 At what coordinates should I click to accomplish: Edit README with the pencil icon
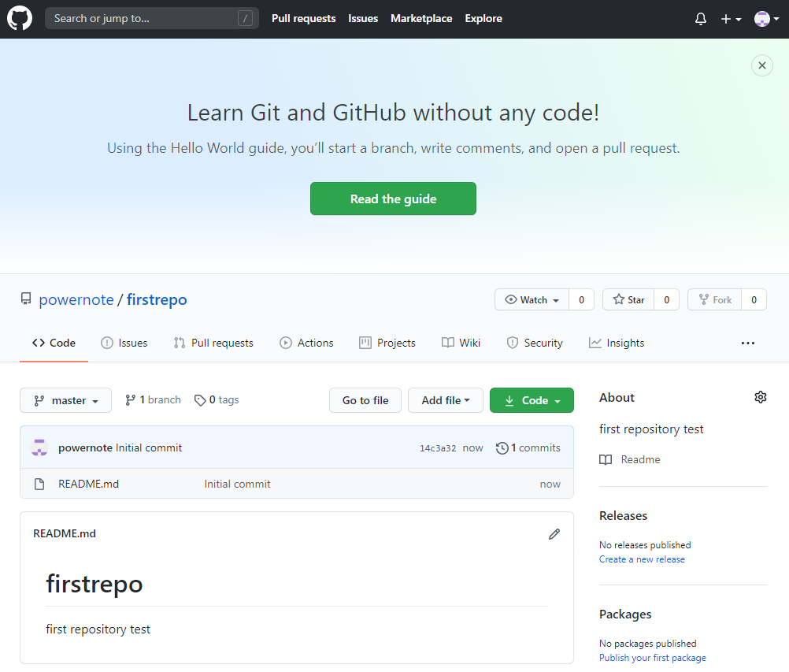554,534
